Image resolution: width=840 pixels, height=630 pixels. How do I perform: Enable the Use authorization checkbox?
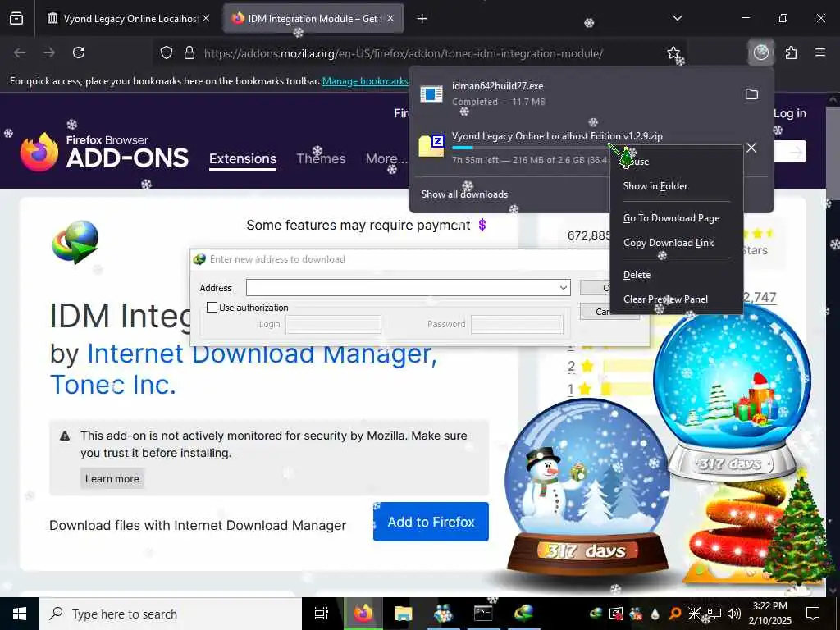tap(212, 307)
